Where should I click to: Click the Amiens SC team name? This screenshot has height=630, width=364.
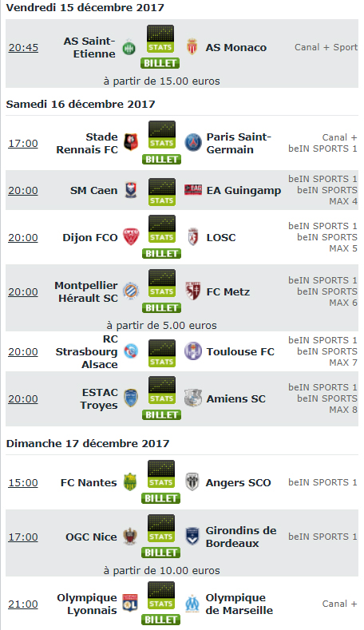point(235,399)
